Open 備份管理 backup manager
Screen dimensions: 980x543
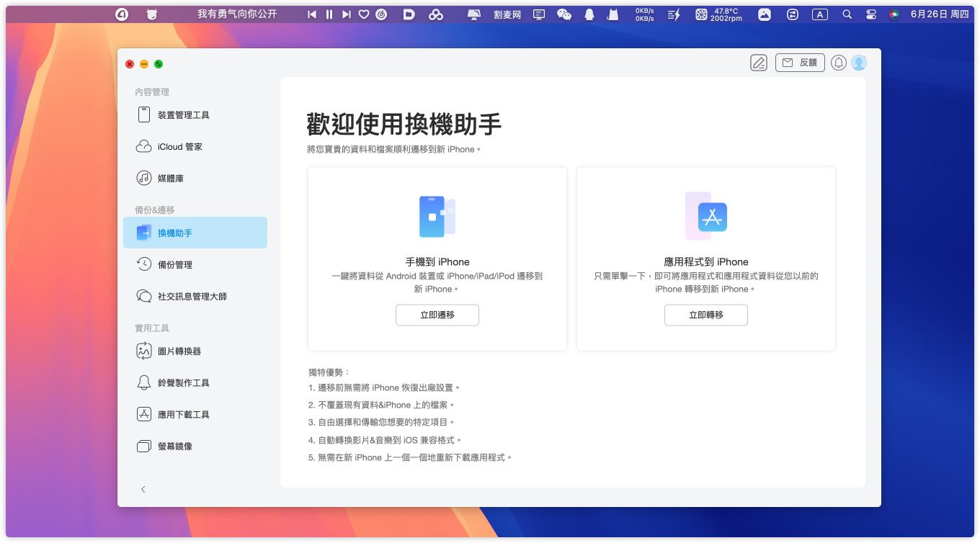click(174, 265)
